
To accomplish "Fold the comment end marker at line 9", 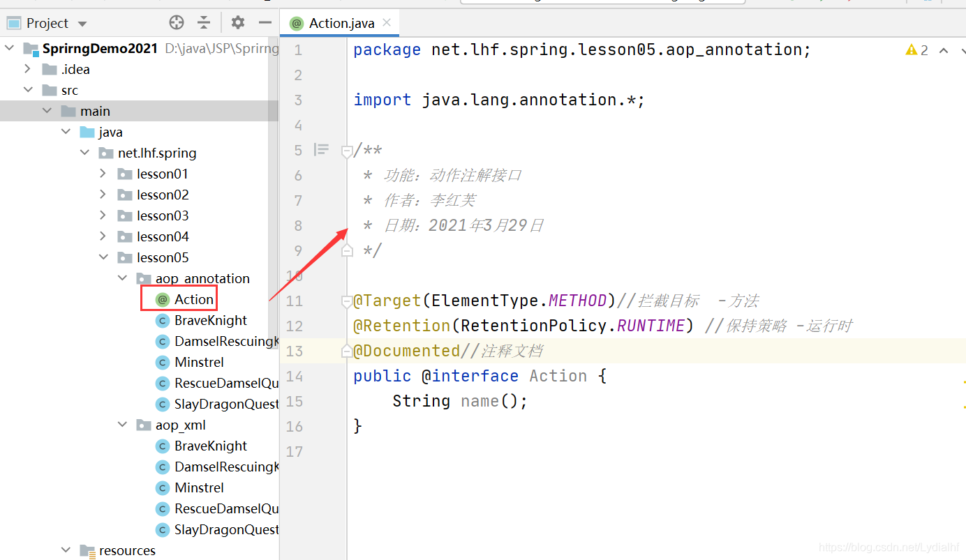I will tap(347, 250).
